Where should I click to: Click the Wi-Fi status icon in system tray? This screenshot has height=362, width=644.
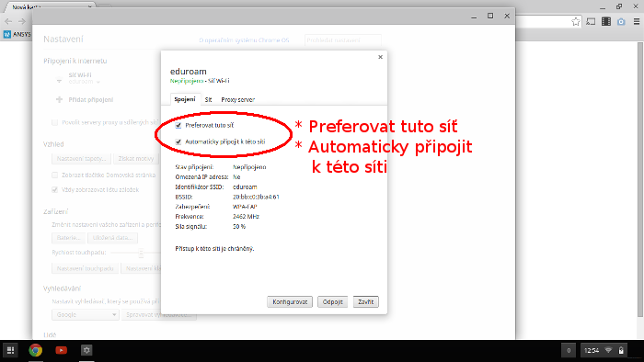coord(609,350)
